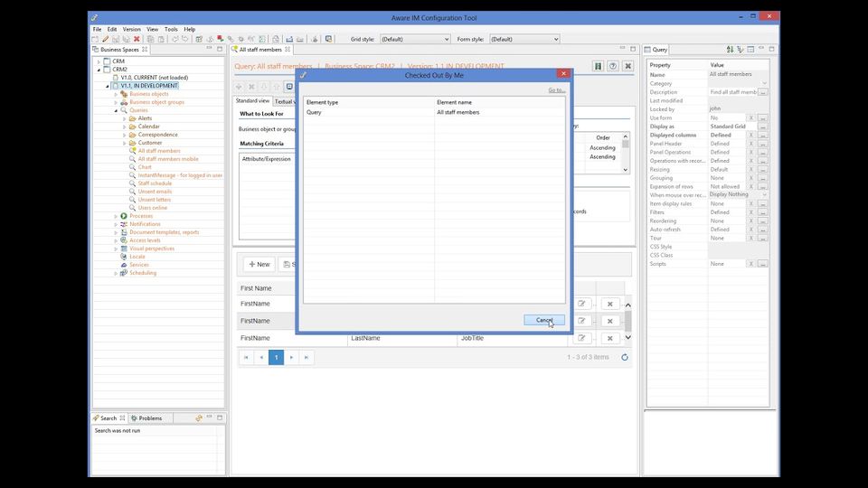Click the pencil edit icon in main toolbar
This screenshot has height=488, width=868.
pyautogui.click(x=105, y=39)
